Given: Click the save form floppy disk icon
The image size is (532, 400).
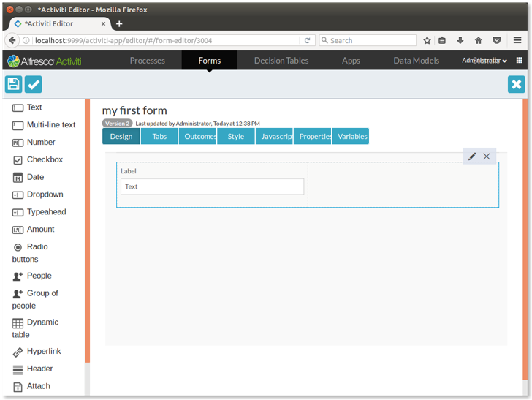Looking at the screenshot, I should (14, 84).
